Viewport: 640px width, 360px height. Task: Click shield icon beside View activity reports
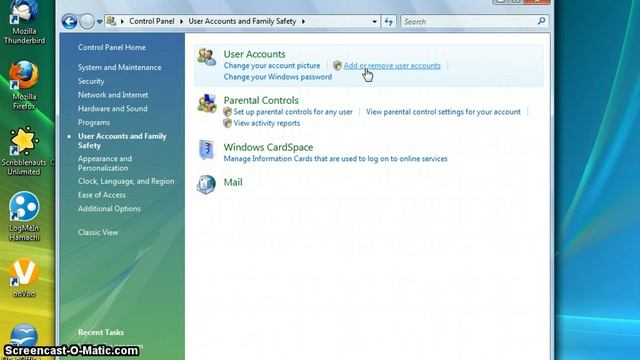227,123
